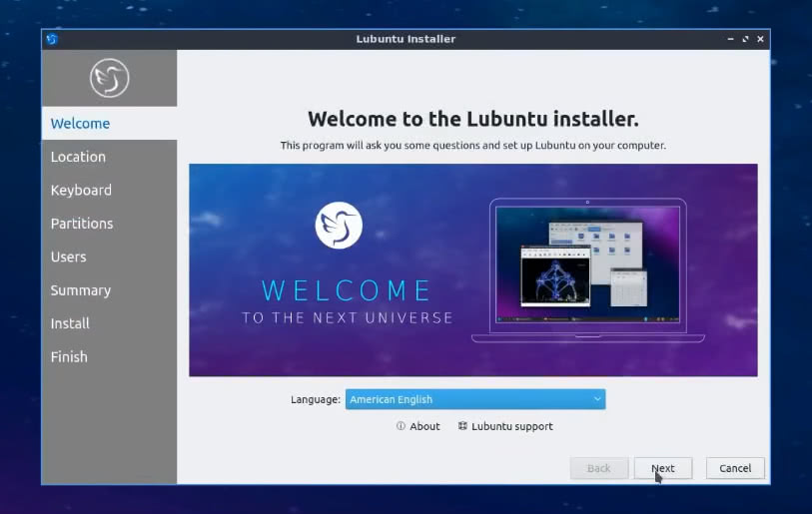Go to the Location step
Screen dimensions: 812x514
[x=78, y=157]
